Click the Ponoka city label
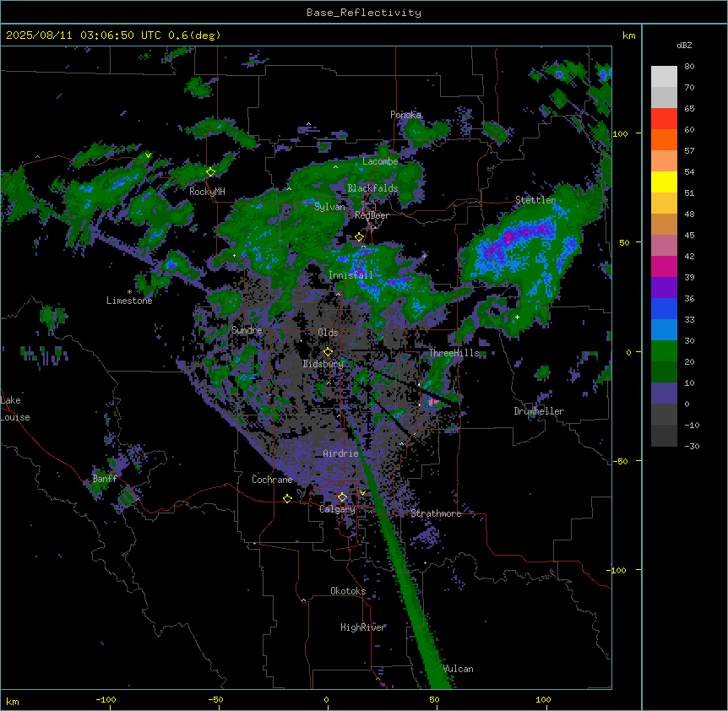 [x=405, y=115]
